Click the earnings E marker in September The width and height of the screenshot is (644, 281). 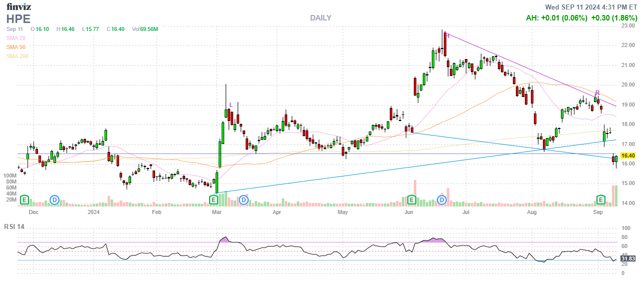601,200
